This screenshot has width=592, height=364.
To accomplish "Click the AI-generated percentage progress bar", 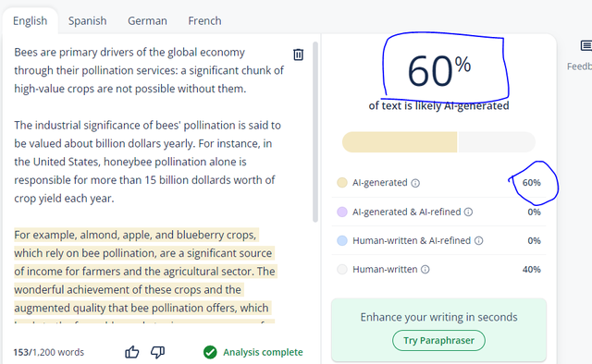I will point(438,142).
